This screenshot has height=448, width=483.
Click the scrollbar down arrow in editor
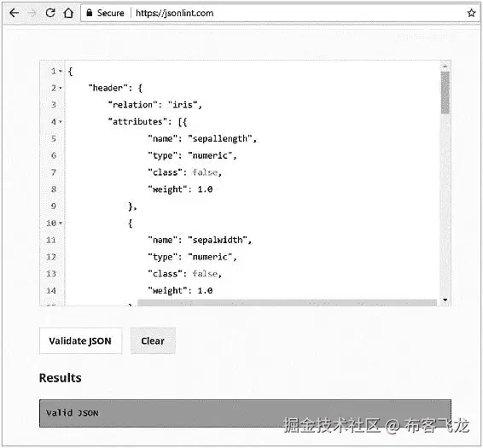[445, 300]
